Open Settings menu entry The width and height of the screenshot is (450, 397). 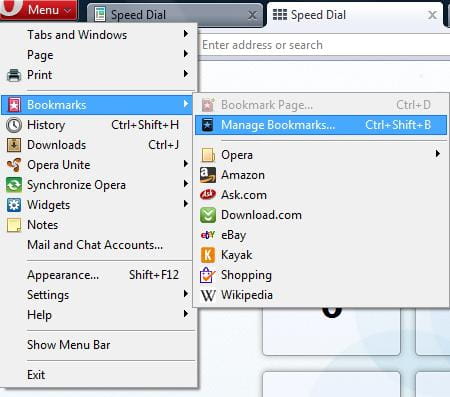coord(98,295)
